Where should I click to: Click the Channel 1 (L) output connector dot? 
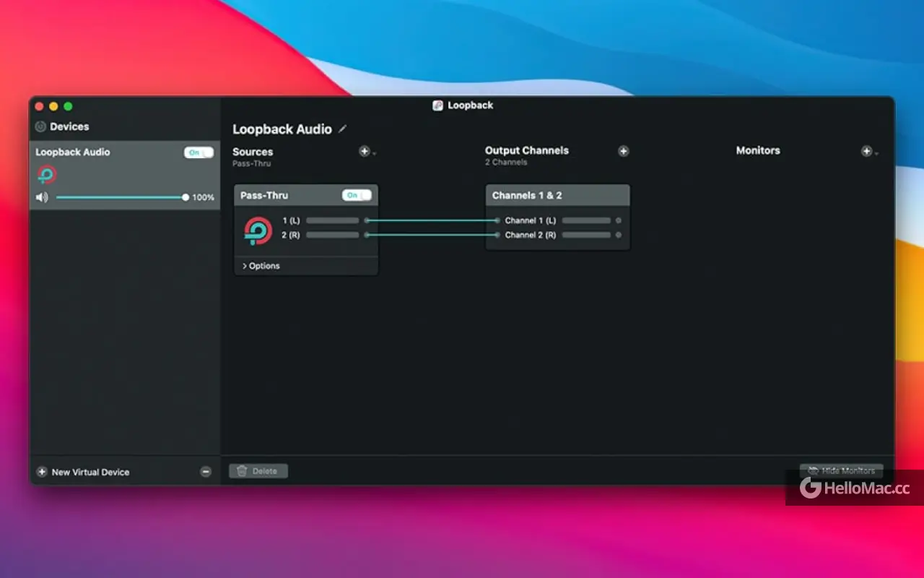click(619, 220)
